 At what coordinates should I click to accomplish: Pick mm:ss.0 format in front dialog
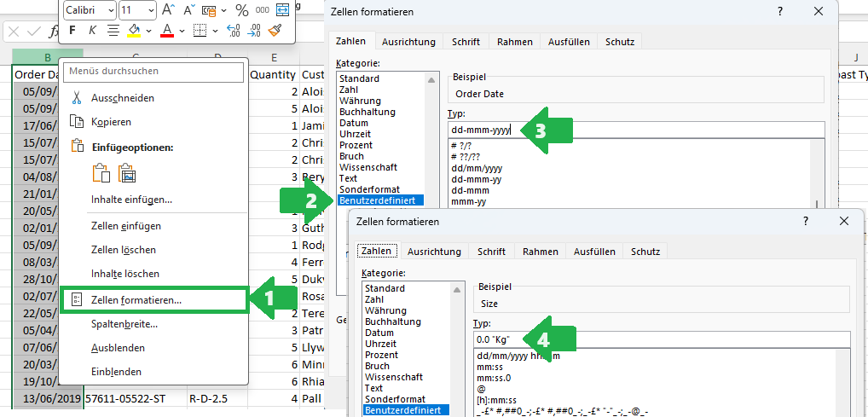tap(495, 378)
